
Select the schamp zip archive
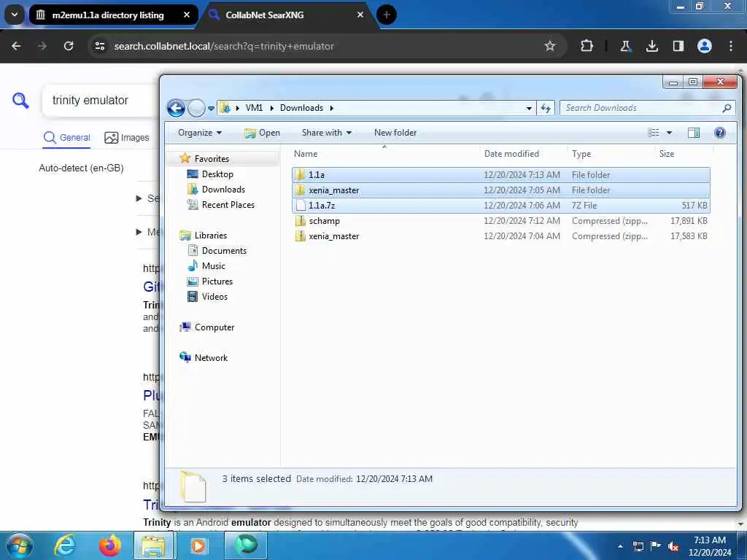500,221
